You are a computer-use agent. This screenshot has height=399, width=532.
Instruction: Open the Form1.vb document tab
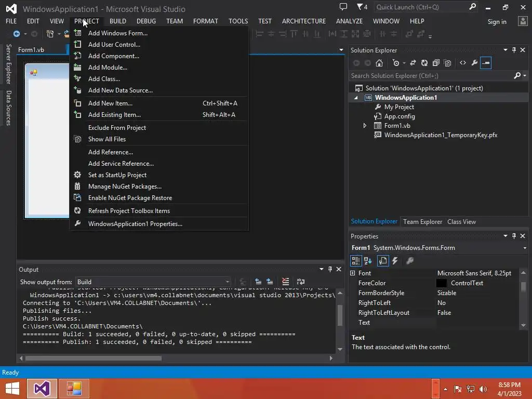point(31,50)
